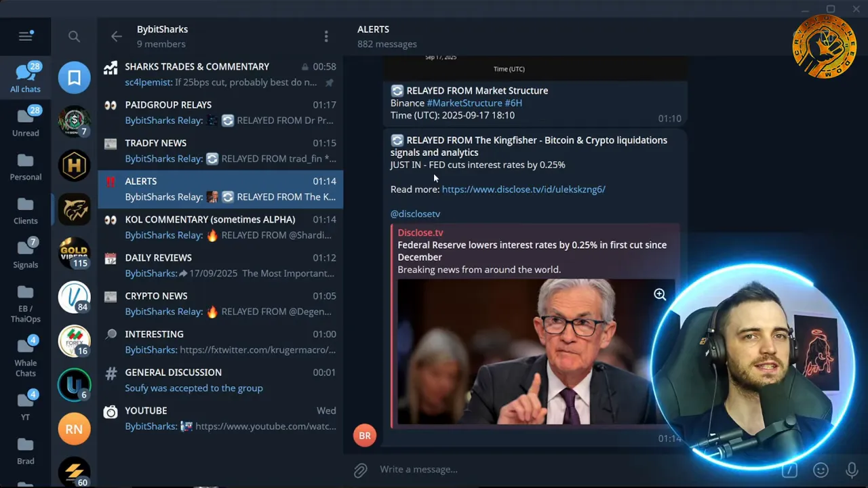Click the #6H hashtag
Image resolution: width=868 pixels, height=488 pixels.
pos(513,103)
